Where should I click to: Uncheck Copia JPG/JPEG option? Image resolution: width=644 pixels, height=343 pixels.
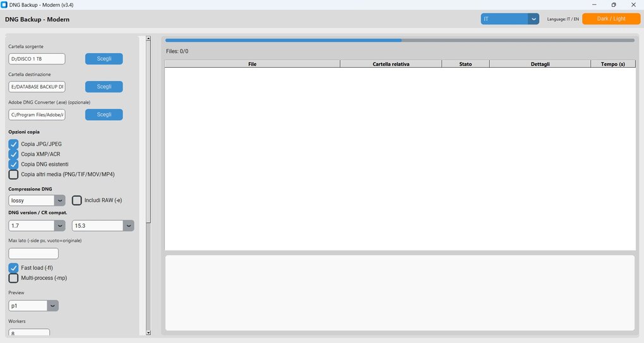pyautogui.click(x=13, y=144)
